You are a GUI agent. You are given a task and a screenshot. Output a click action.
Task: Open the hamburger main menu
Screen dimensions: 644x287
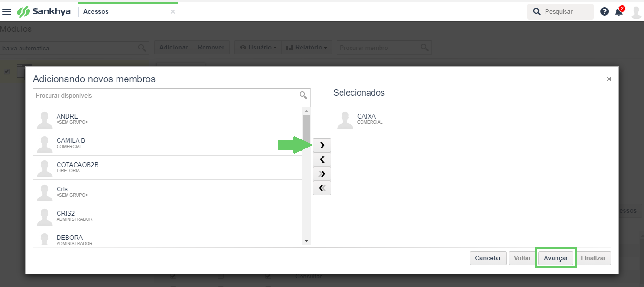pyautogui.click(x=7, y=12)
